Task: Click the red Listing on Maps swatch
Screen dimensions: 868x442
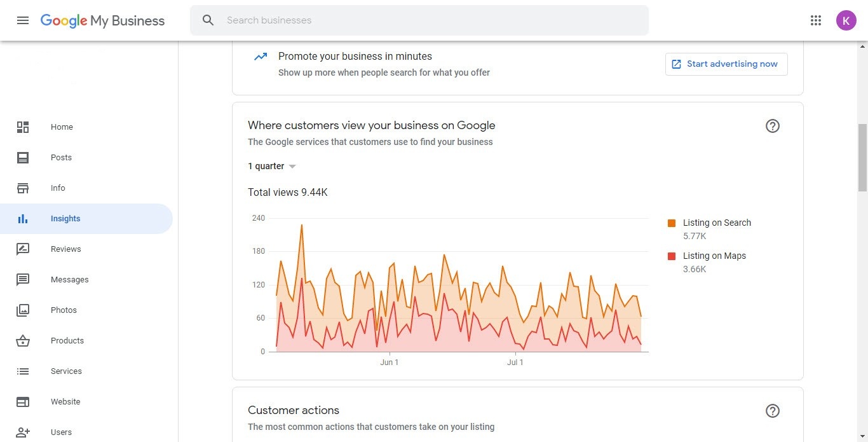Action: click(x=672, y=256)
